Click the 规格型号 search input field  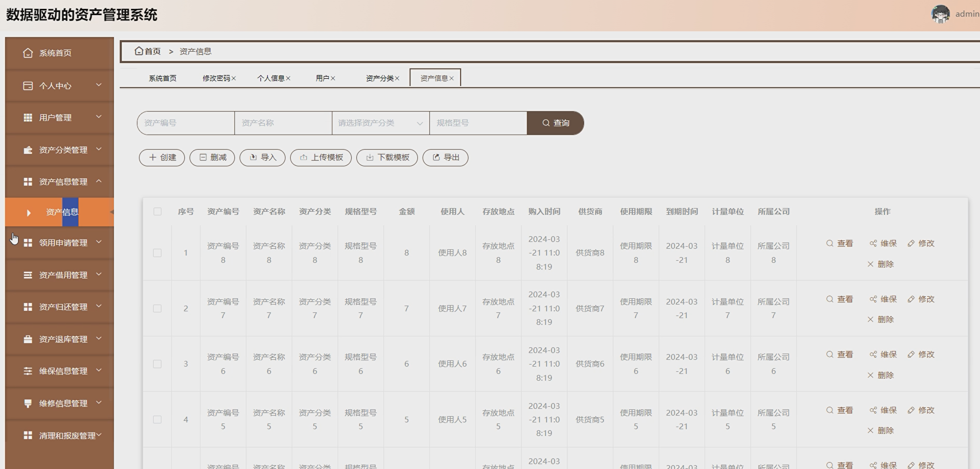tap(478, 123)
